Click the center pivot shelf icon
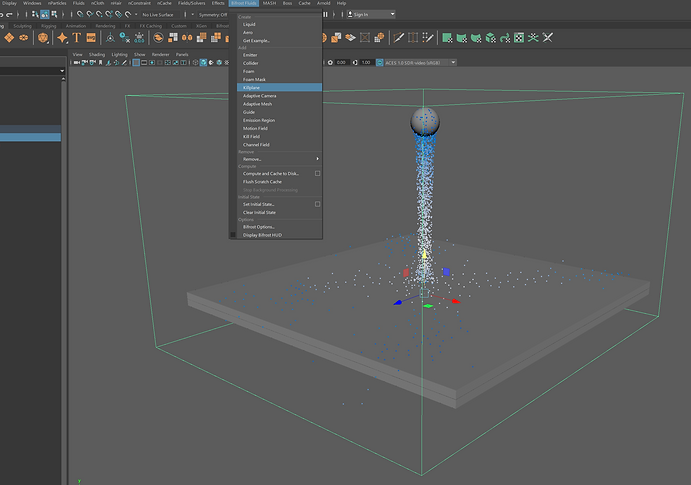 tap(110, 38)
